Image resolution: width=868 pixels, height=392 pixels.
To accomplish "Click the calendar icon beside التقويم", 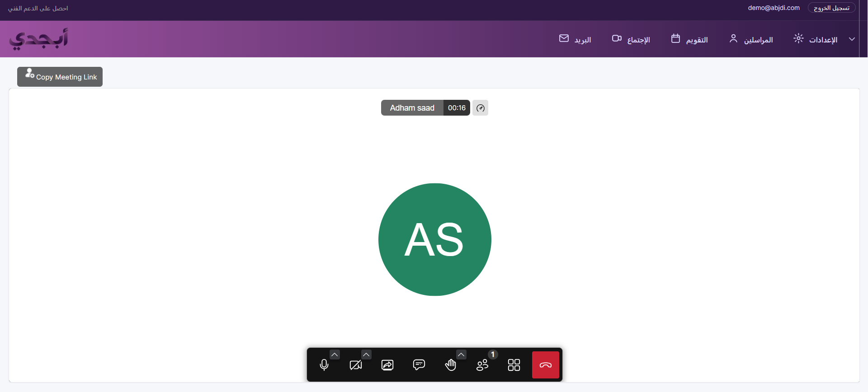I will (675, 38).
